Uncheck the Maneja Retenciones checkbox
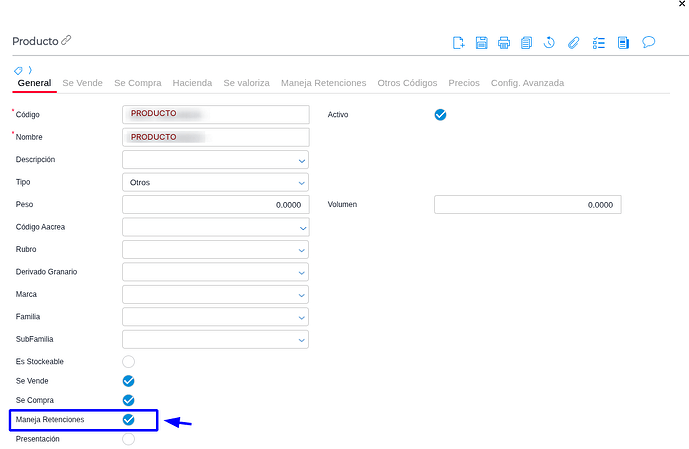This screenshot has height=449, width=689. pos(128,420)
